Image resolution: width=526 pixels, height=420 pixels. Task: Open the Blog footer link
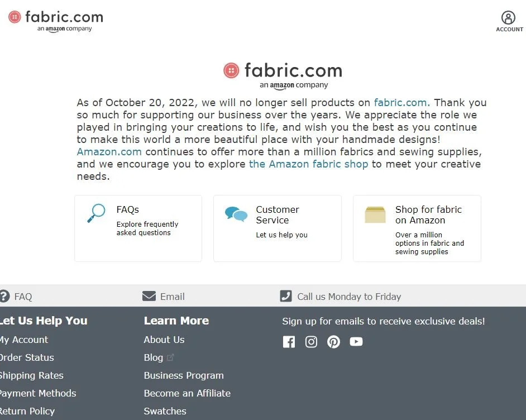(154, 357)
